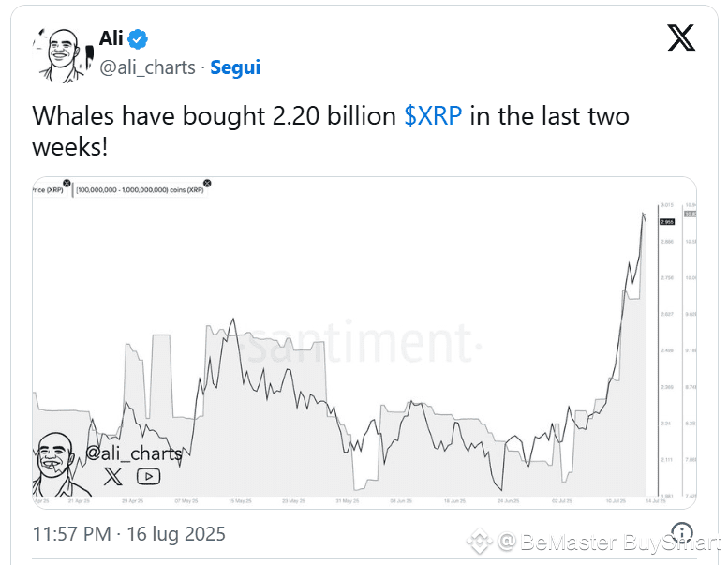Click the Ali display name

(x=111, y=38)
